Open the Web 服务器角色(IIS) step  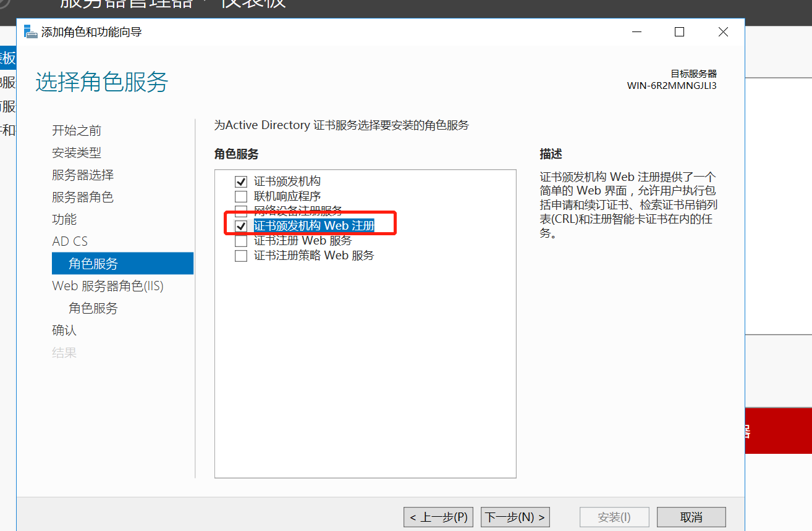(108, 286)
